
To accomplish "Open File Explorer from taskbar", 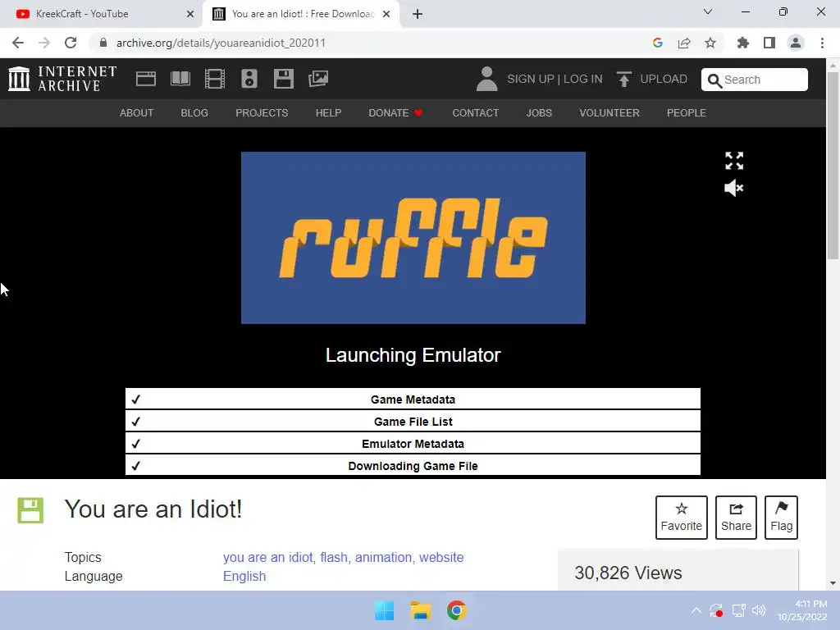I will click(421, 610).
